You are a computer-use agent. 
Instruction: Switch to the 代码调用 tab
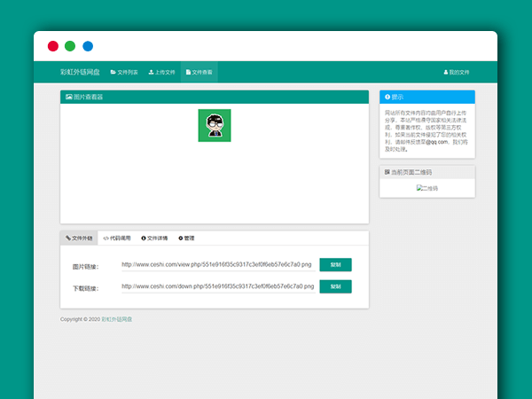tap(116, 239)
